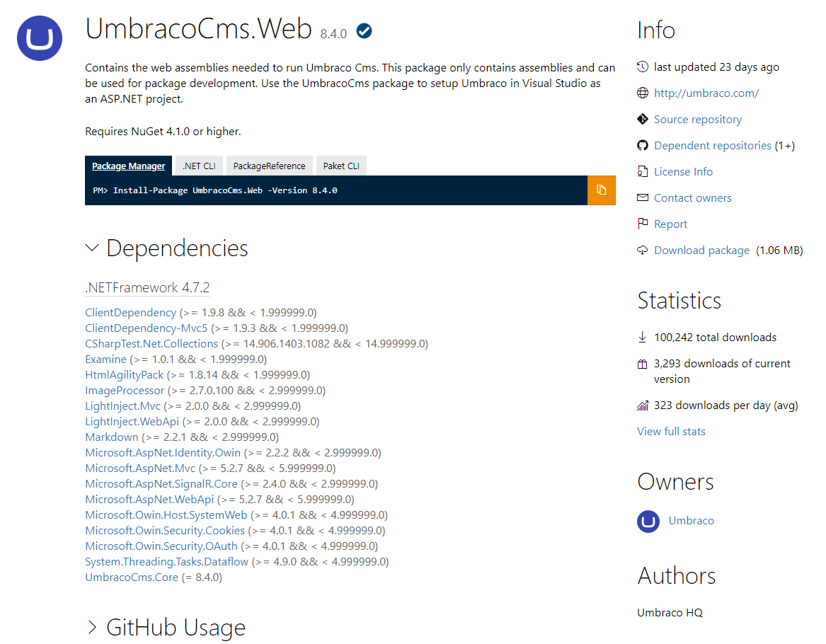Open the License Info link
The height and width of the screenshot is (644, 826).
point(683,172)
